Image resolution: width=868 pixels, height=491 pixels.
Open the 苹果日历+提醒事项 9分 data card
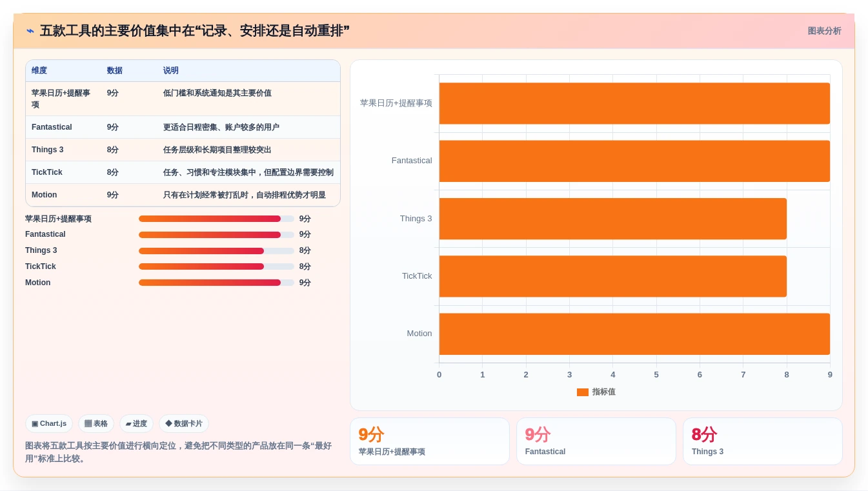point(430,441)
